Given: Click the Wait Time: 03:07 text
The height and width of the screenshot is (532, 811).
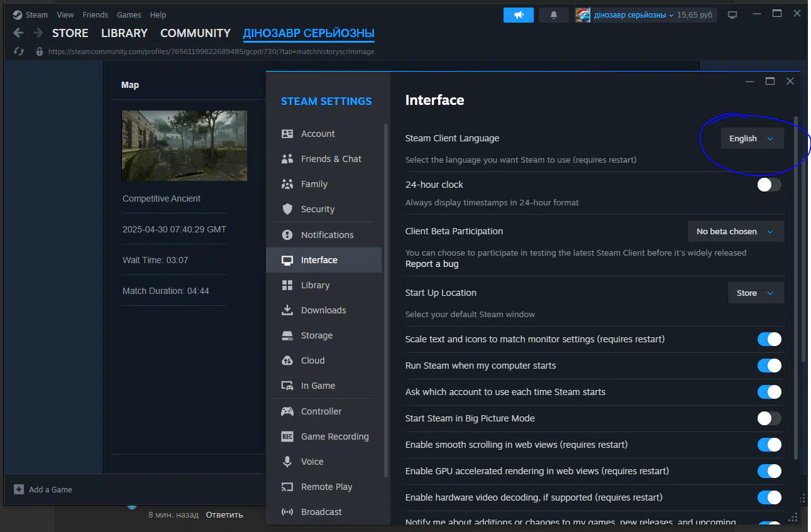Looking at the screenshot, I should click(155, 260).
